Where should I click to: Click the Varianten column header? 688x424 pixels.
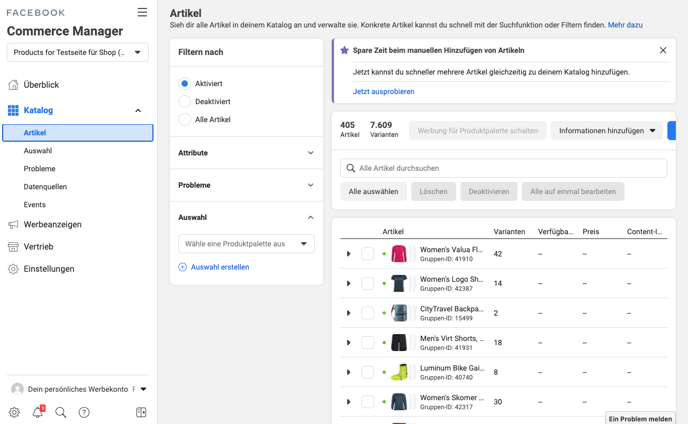pos(509,231)
